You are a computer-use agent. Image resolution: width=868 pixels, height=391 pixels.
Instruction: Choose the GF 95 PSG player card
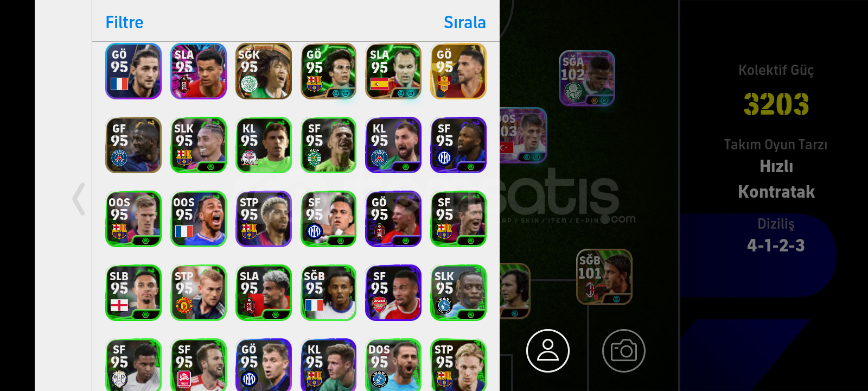pyautogui.click(x=133, y=145)
